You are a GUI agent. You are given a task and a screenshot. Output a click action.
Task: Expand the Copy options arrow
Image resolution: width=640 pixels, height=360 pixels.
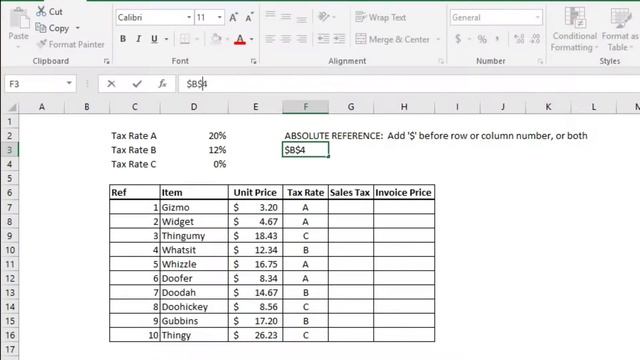[78, 28]
